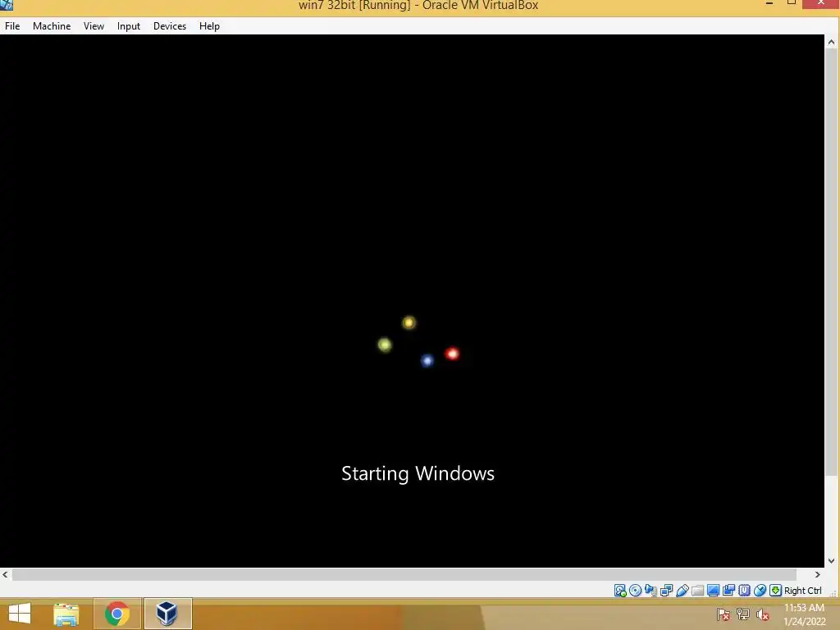Click the Right Ctrl host key label
Image resolution: width=840 pixels, height=630 pixels.
tap(802, 591)
